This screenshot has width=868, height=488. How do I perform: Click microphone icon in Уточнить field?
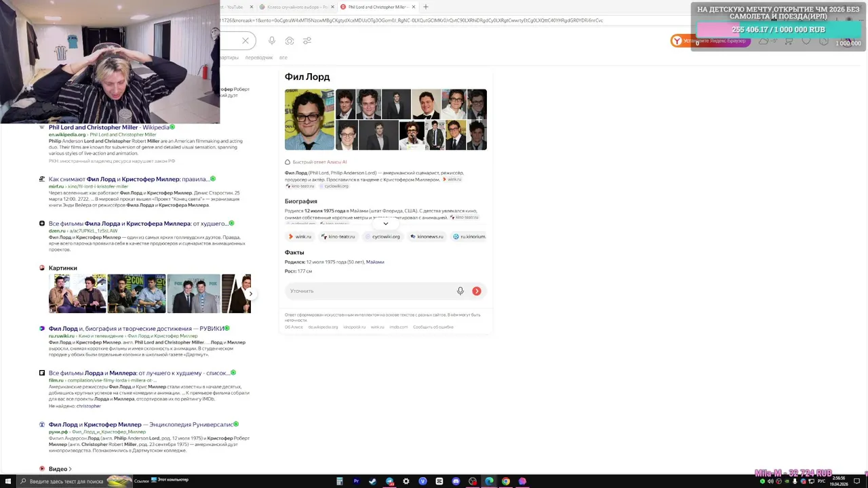click(460, 291)
